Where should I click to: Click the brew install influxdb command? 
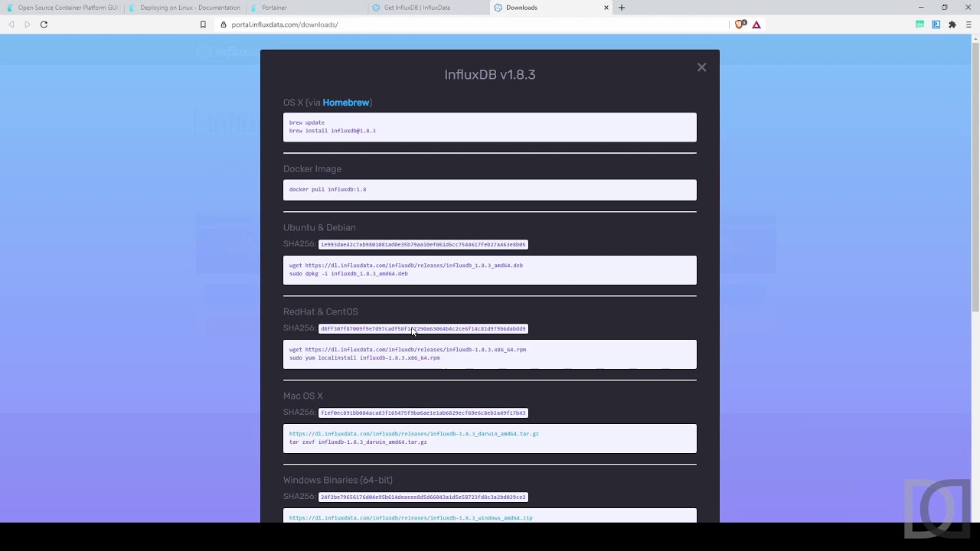(x=332, y=131)
